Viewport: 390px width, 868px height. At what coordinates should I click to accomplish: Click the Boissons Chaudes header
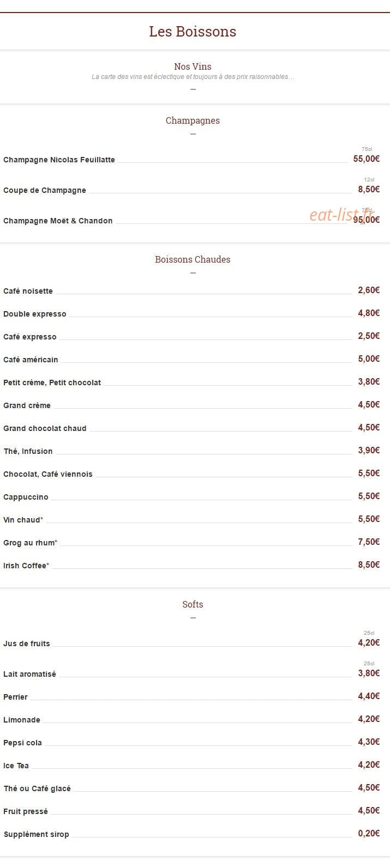pos(193,259)
